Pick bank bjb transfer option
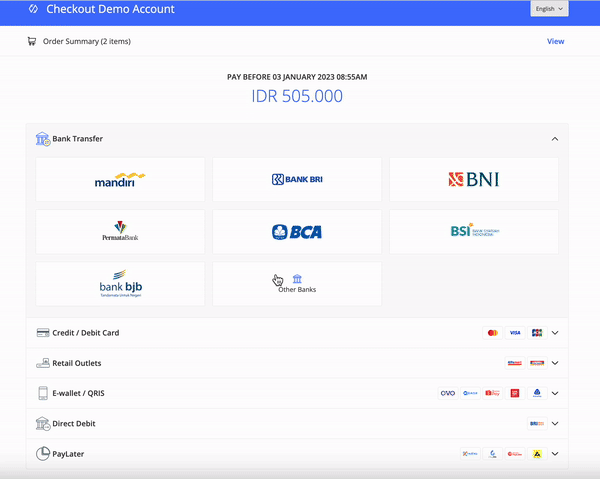The height and width of the screenshot is (479, 600). coord(120,284)
